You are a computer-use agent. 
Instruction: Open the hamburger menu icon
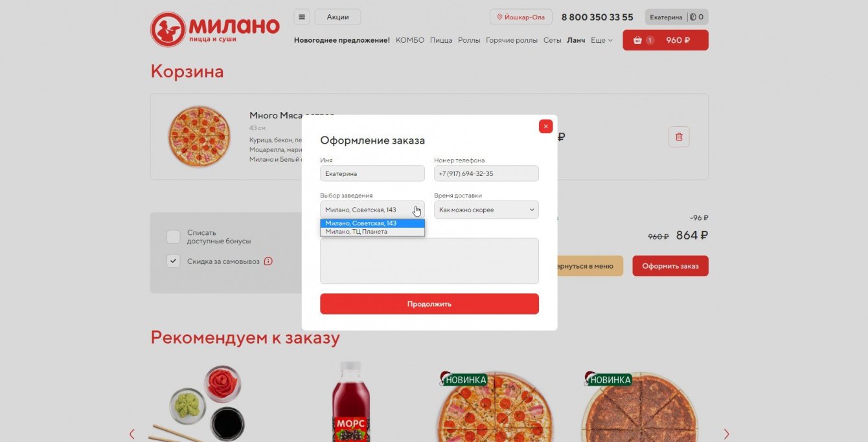(x=302, y=17)
